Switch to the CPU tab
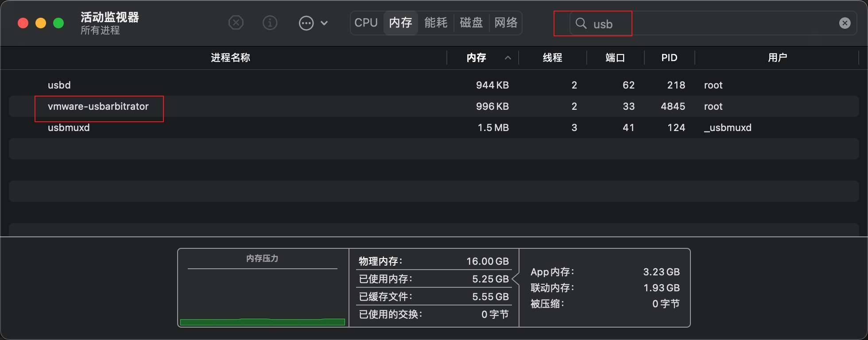Screen dimensions: 868x340 coord(366,23)
